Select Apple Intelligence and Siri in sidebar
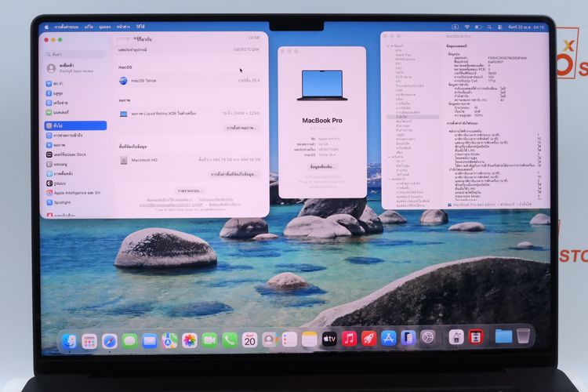This screenshot has width=588, height=392. 75,193
